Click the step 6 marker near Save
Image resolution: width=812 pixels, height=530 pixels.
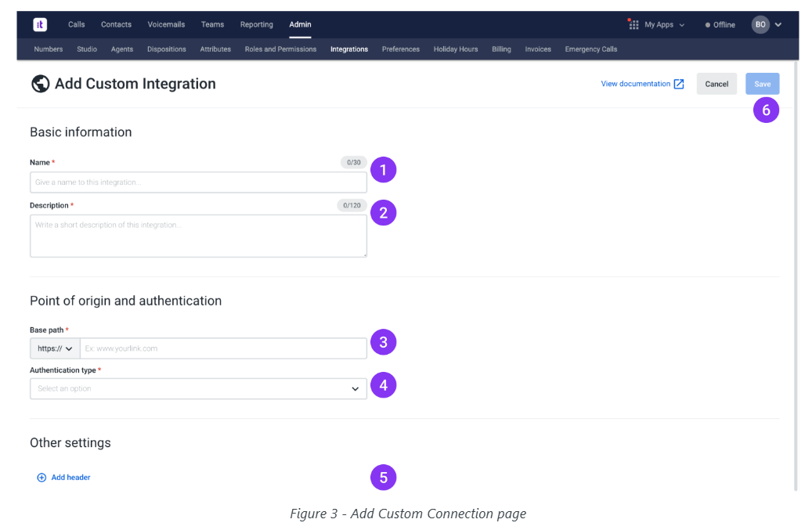coord(766,110)
